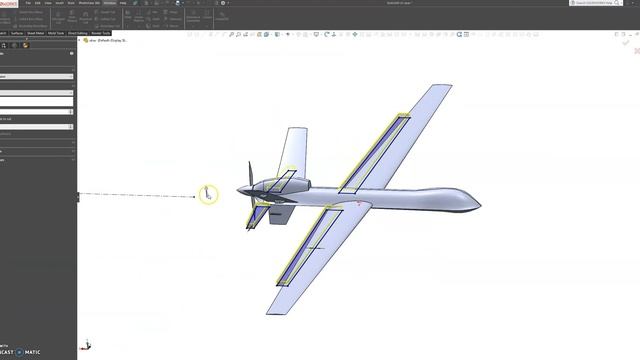
Task: Click the orientation triad in the viewport corner
Action: (x=86, y=345)
